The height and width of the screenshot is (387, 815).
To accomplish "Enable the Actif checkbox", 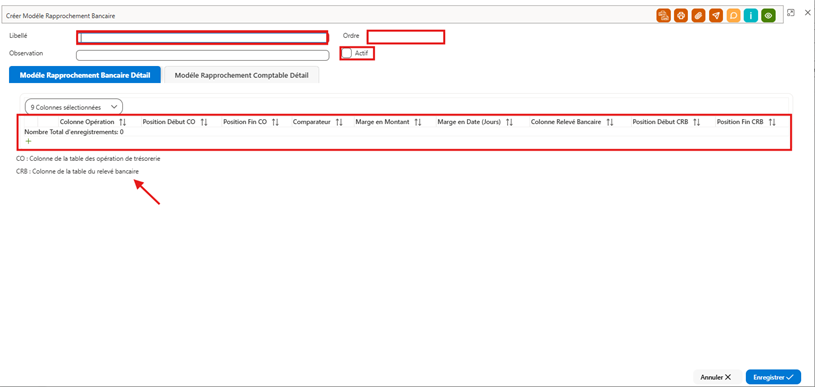I will pos(347,53).
